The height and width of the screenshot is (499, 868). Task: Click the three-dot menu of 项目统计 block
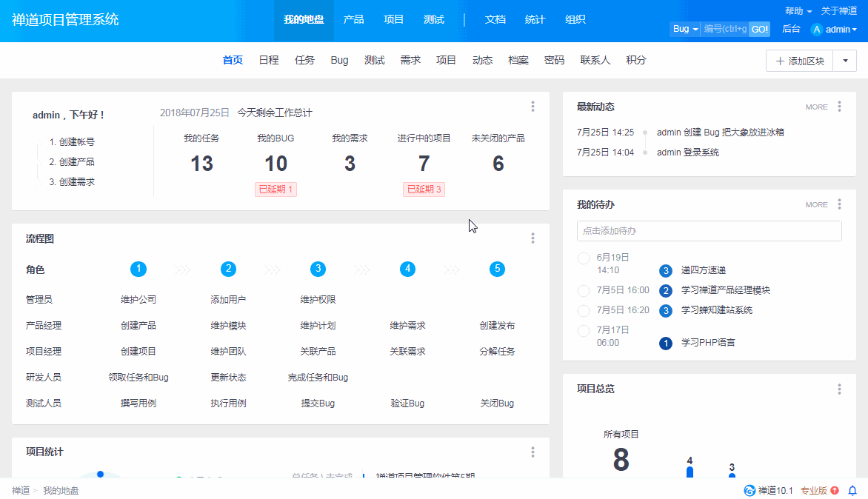point(533,452)
